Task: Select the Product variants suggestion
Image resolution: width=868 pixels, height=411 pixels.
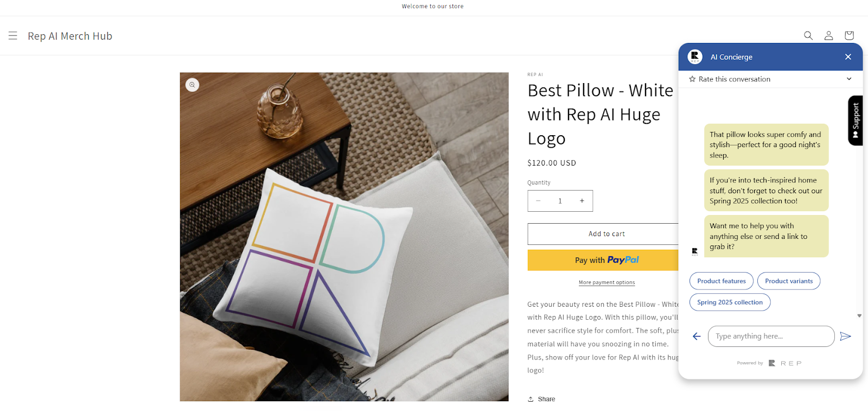Action: coord(789,281)
